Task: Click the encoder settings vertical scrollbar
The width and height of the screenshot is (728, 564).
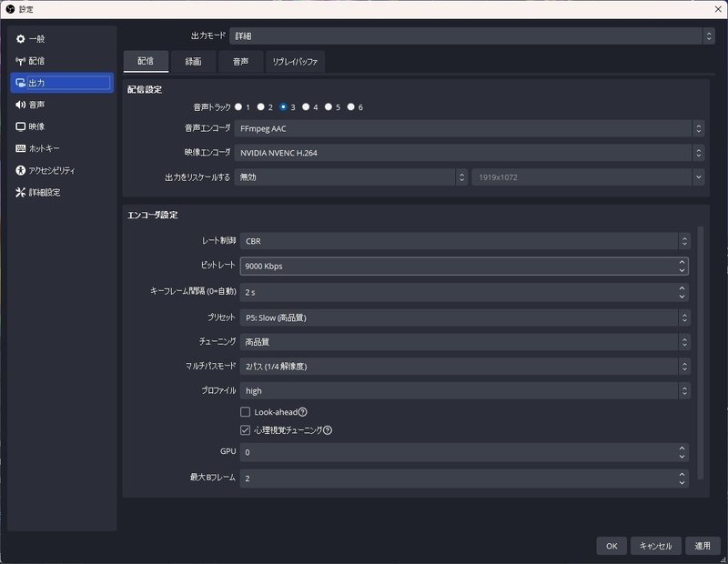Action: coord(701,353)
